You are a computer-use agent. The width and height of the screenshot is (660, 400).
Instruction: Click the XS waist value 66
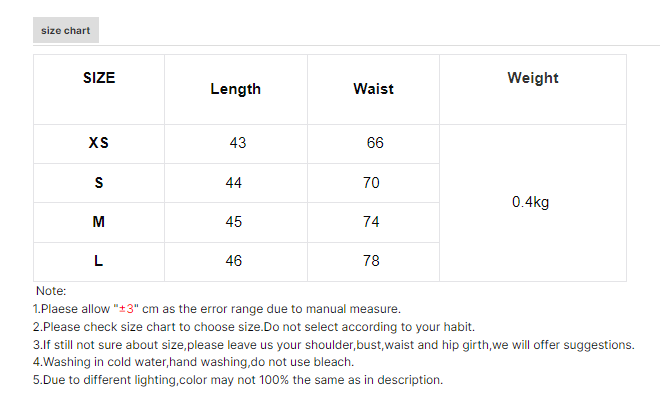(x=375, y=143)
